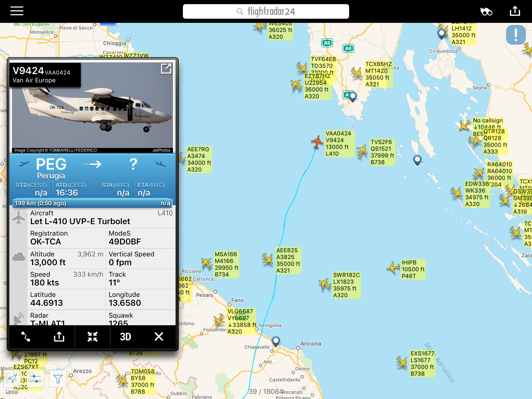Viewport: 532px width, 399px height.
Task: Click the flightradar24 search field
Action: pos(266,11)
